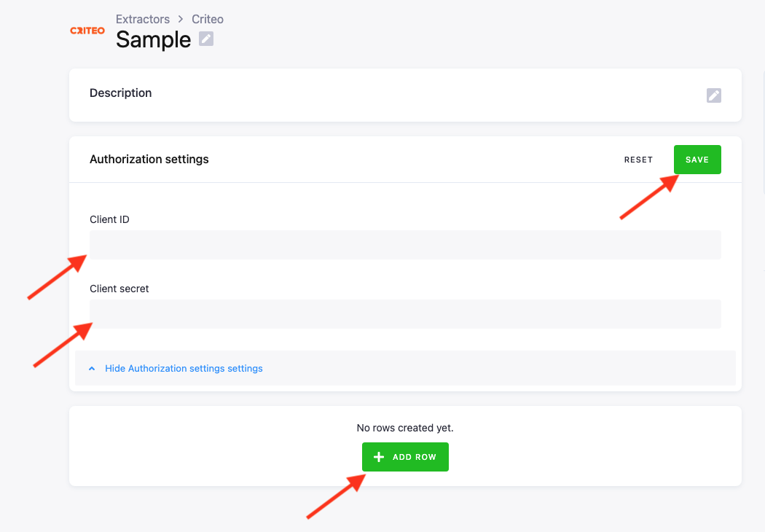Open the Extractors breadcrumb link
Viewport: 765px width, 532px height.
click(143, 19)
